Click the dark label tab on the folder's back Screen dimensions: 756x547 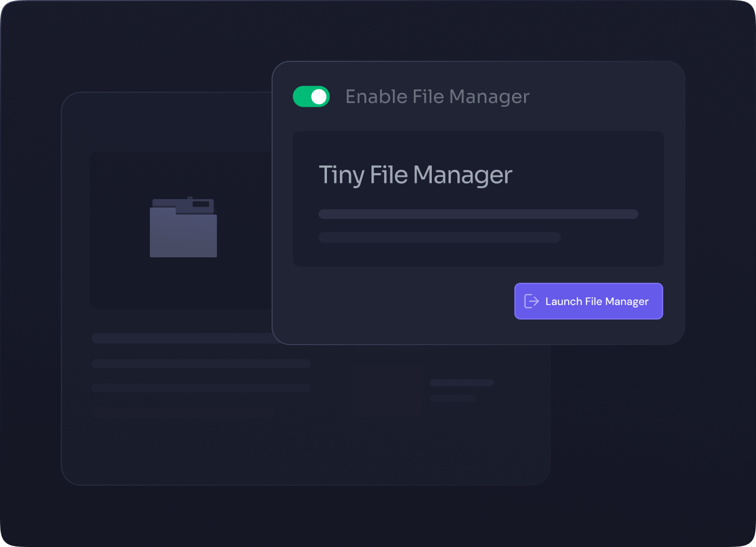pyautogui.click(x=200, y=204)
